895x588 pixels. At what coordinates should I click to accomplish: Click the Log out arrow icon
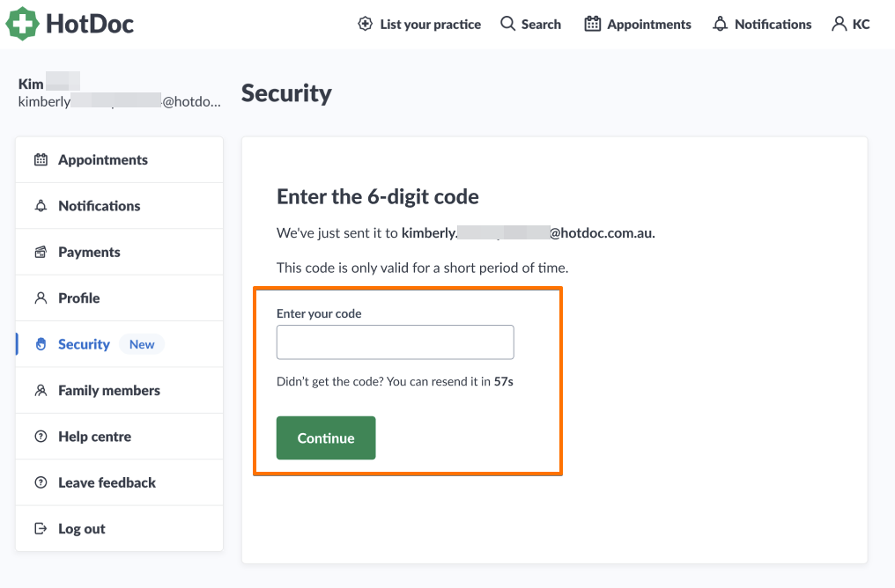pos(41,529)
